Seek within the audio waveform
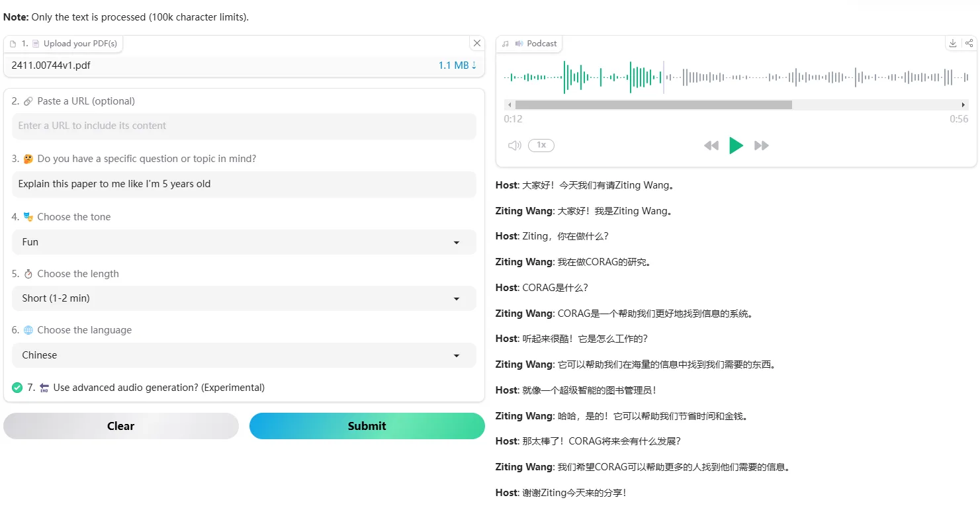980x508 pixels. (x=736, y=77)
